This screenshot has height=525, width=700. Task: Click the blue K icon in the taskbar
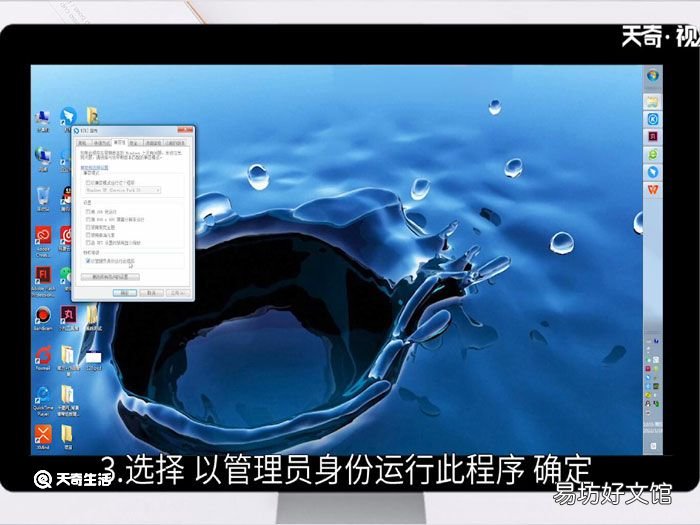(x=653, y=119)
